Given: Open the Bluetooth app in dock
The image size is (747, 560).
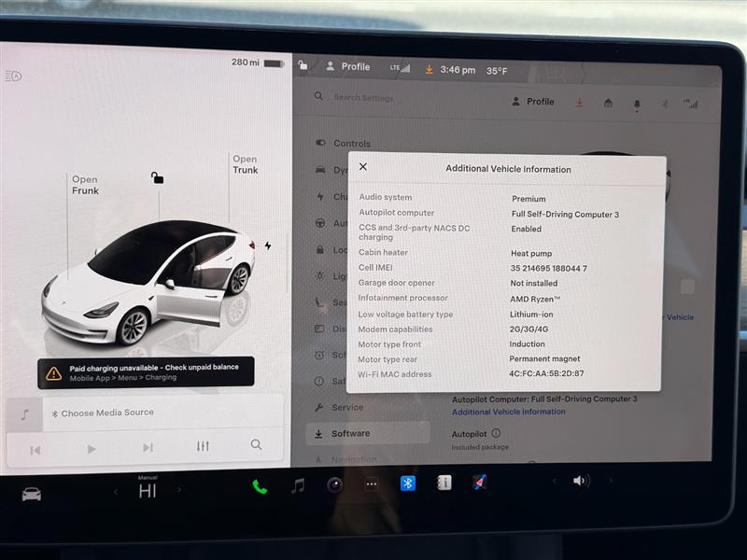Looking at the screenshot, I should tap(408, 483).
